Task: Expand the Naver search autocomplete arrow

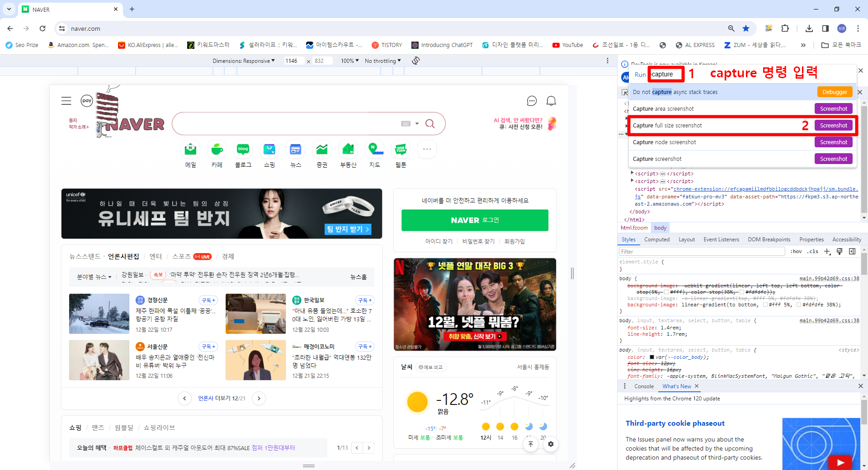Action: click(x=417, y=124)
